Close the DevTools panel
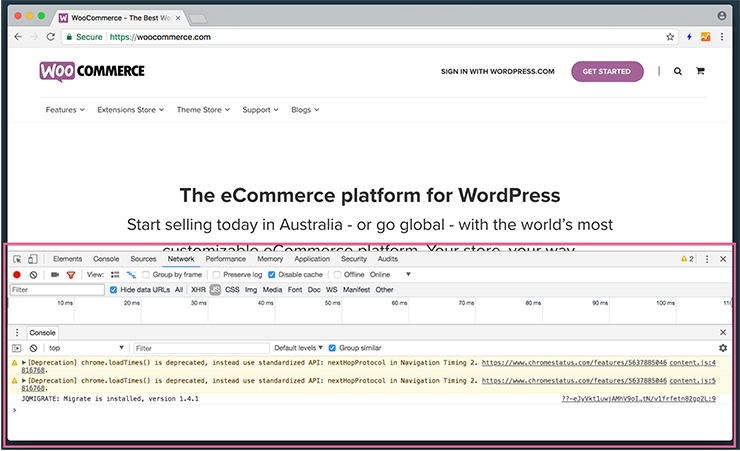Image resolution: width=740 pixels, height=451 pixels. 723,259
